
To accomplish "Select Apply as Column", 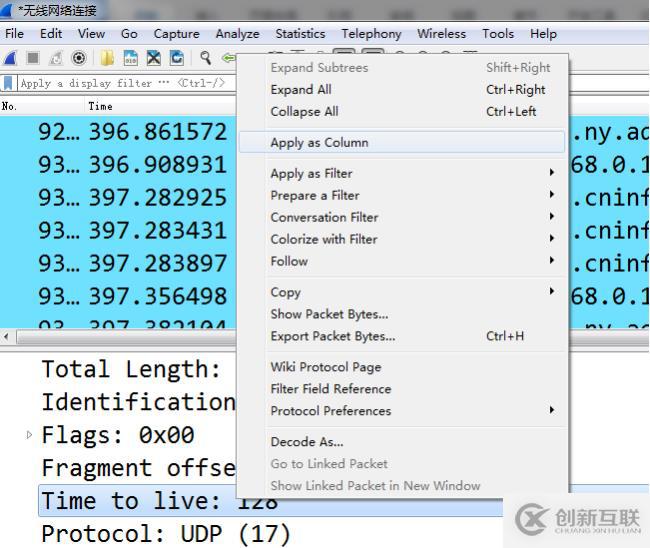I will point(401,142).
